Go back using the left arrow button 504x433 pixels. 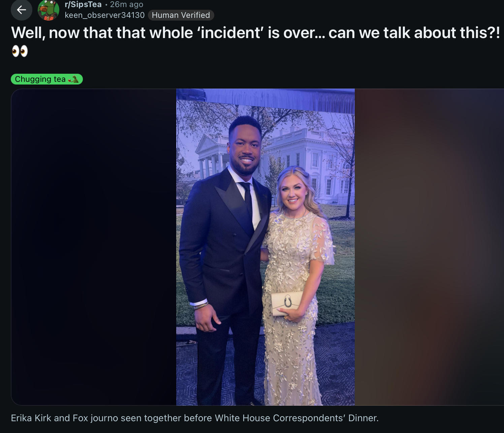coord(22,10)
